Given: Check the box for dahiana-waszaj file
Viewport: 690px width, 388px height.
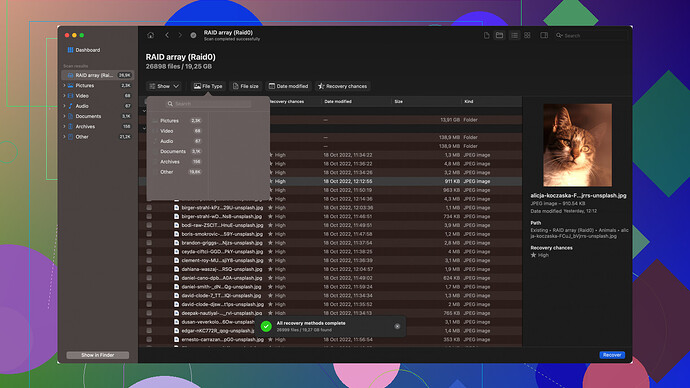Looking at the screenshot, I should (149, 269).
